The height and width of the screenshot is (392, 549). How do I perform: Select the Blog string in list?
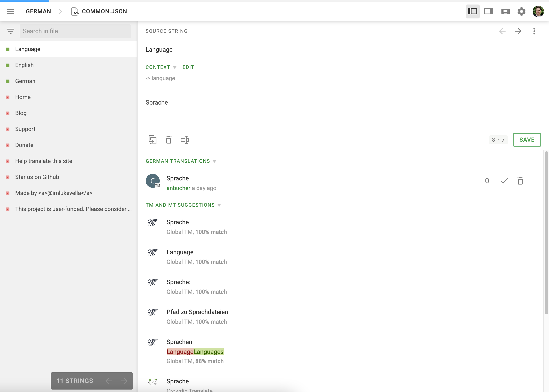pyautogui.click(x=68, y=113)
